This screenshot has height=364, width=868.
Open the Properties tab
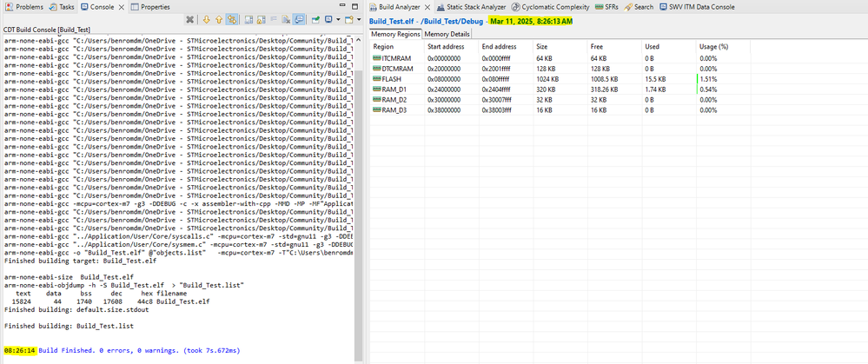150,7
